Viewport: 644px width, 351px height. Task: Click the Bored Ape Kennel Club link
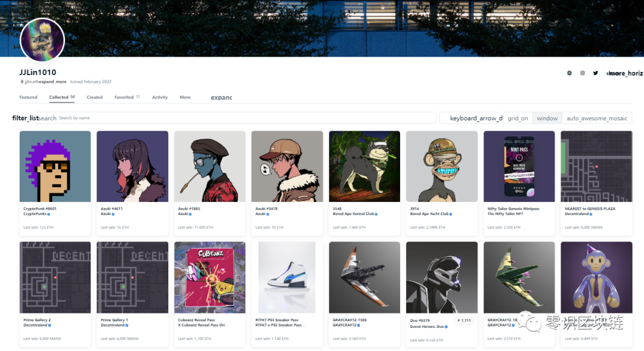pos(353,214)
